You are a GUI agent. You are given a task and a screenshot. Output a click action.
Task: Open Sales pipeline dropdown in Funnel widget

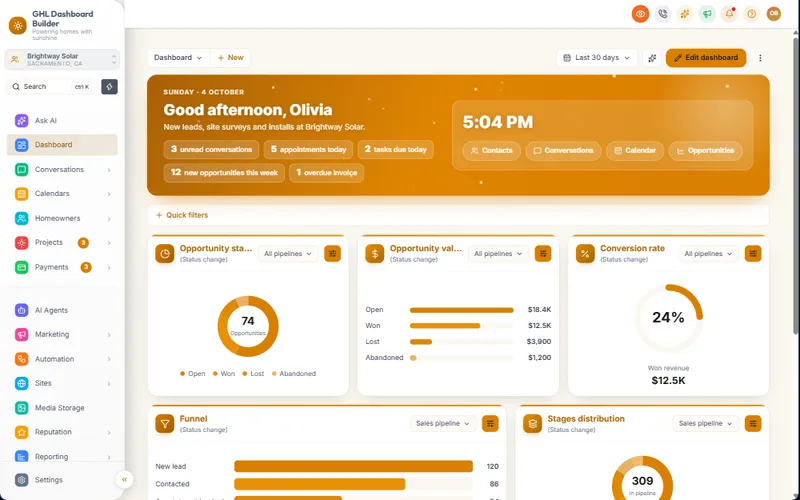coord(442,423)
